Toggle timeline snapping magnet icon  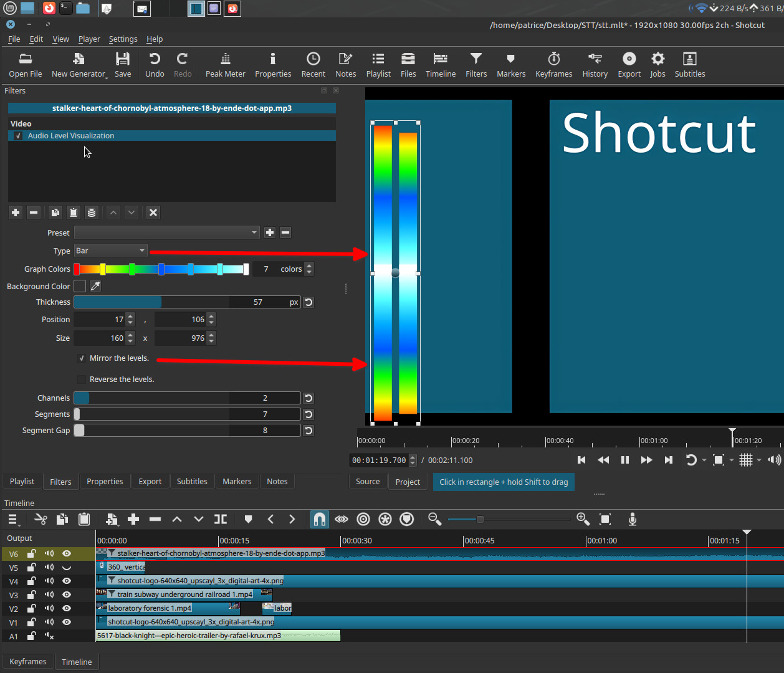click(x=319, y=519)
